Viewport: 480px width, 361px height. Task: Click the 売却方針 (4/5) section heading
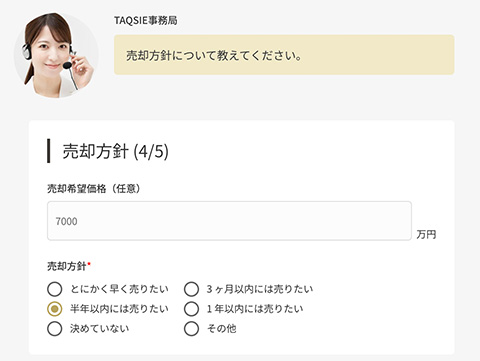click(115, 151)
